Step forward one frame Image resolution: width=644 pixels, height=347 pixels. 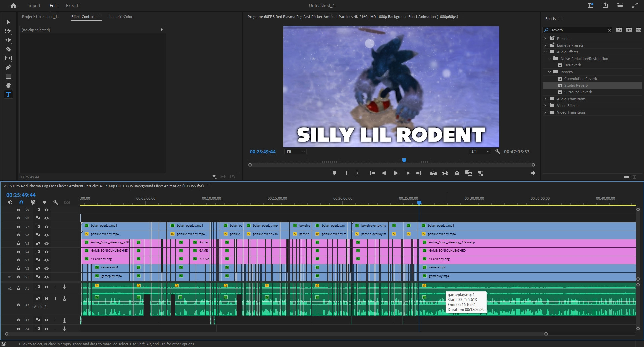[407, 173]
